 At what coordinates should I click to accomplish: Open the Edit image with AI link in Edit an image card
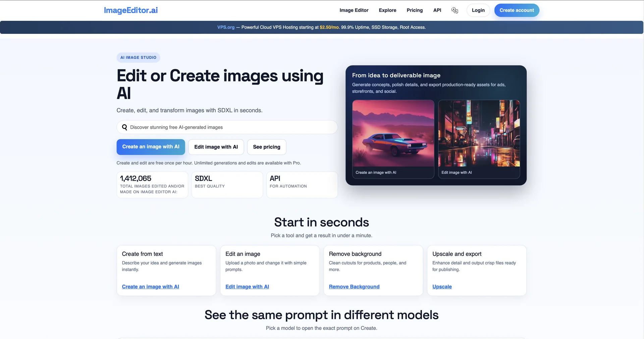pyautogui.click(x=247, y=287)
